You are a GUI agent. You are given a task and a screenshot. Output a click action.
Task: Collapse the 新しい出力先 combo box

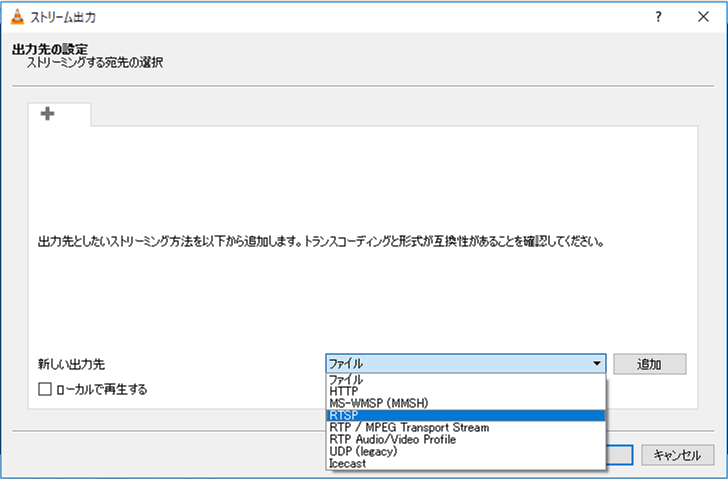coord(466,363)
